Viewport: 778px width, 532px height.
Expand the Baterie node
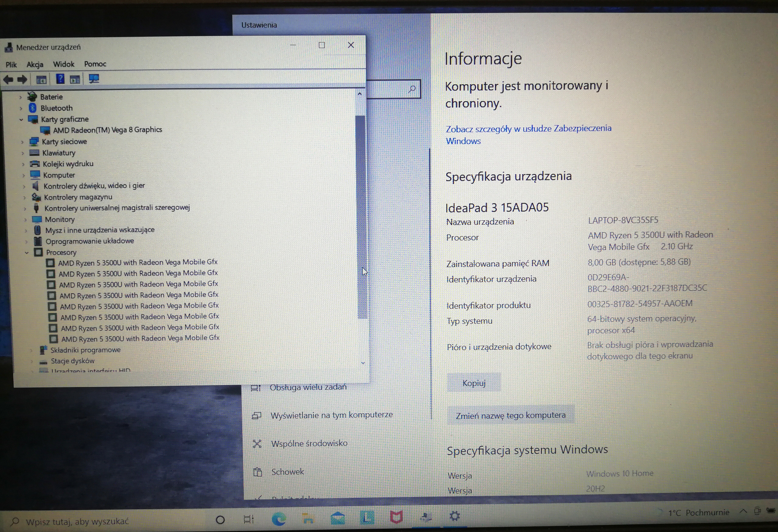tap(20, 97)
